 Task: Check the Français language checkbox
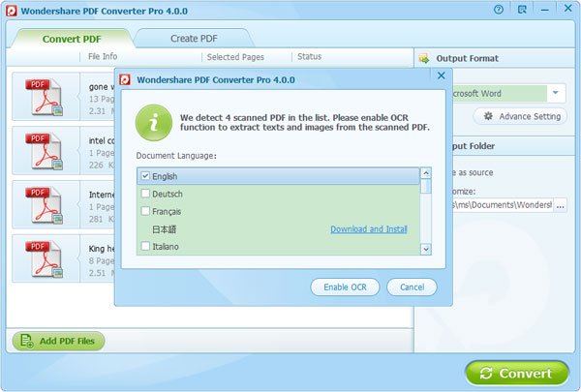point(145,211)
